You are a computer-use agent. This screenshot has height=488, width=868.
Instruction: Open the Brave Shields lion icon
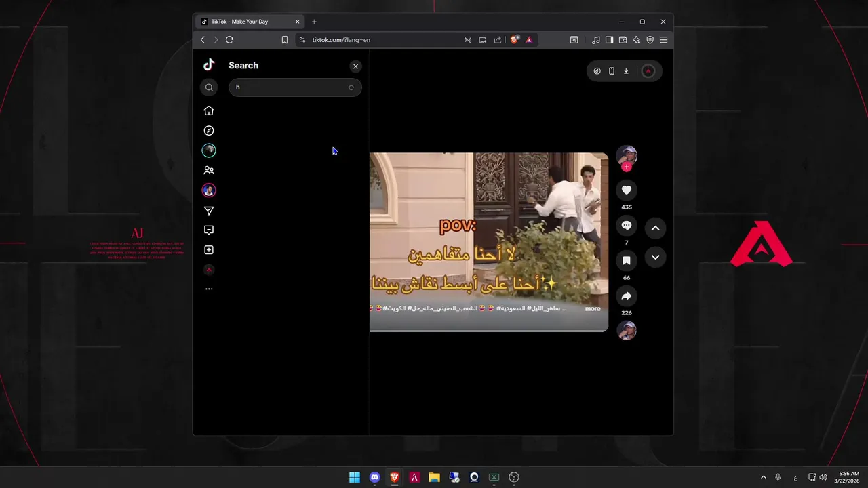515,40
